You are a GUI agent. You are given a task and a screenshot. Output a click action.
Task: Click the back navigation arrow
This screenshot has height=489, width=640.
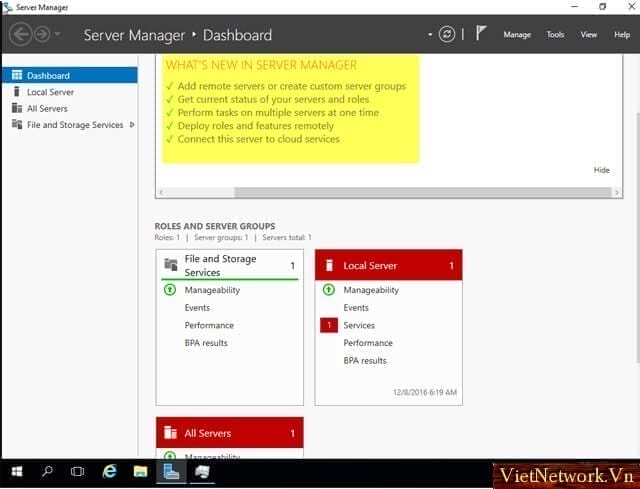click(x=20, y=34)
